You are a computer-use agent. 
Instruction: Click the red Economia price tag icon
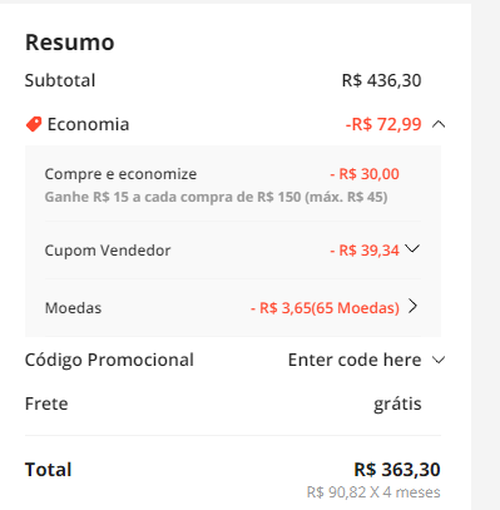(34, 124)
